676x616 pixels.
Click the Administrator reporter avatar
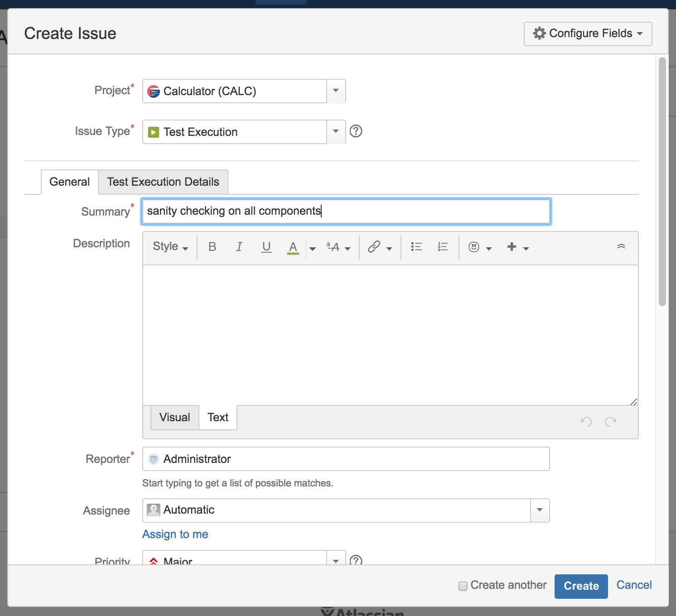click(154, 459)
